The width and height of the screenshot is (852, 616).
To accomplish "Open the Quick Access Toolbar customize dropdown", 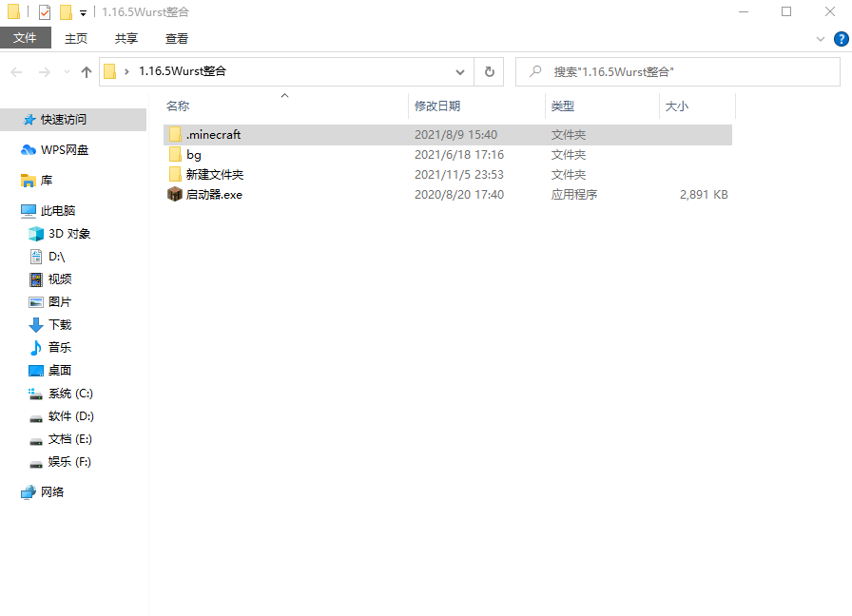I will (x=83, y=12).
